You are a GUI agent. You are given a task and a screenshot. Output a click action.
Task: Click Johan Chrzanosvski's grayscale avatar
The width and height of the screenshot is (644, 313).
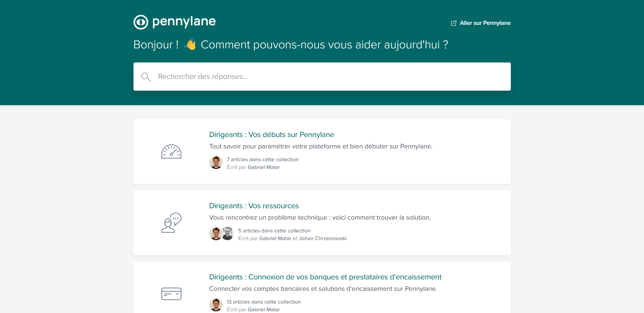coord(228,233)
